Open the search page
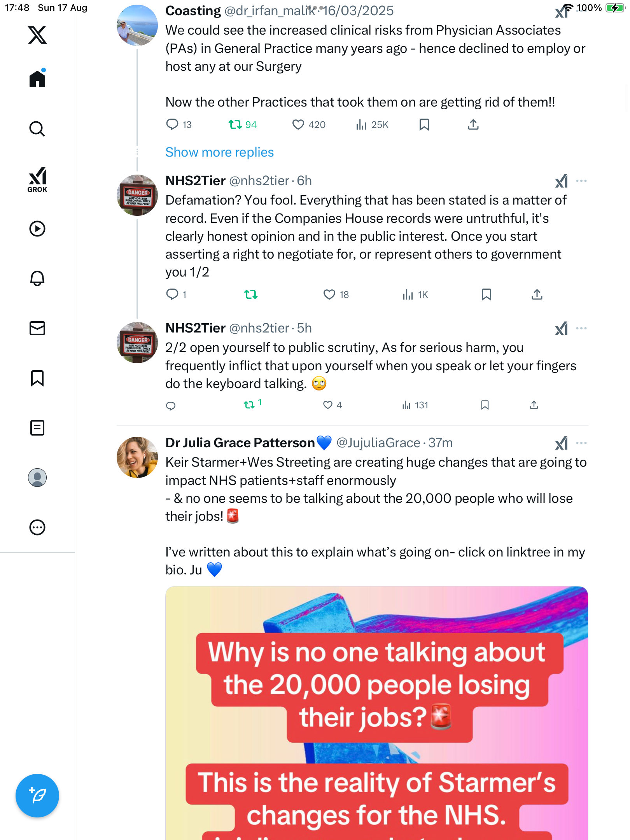 click(x=37, y=129)
